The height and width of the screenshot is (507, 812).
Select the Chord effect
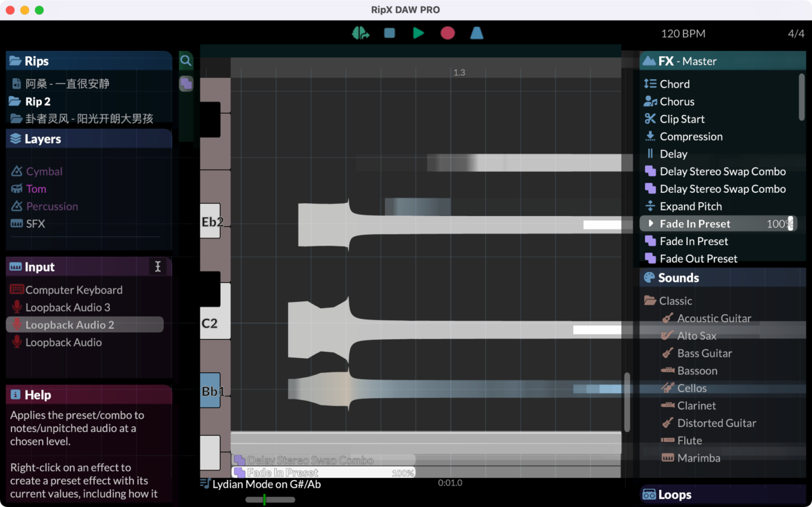click(x=667, y=84)
